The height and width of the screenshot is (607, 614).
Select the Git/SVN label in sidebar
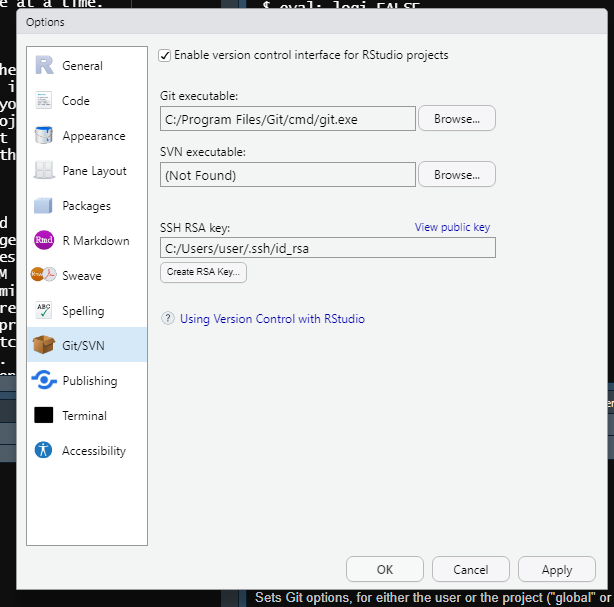click(x=83, y=346)
